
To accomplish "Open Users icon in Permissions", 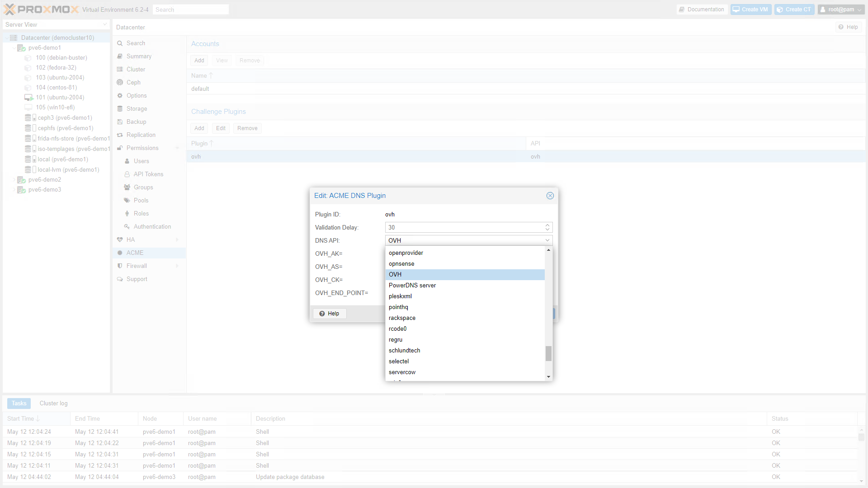I will [x=127, y=161].
